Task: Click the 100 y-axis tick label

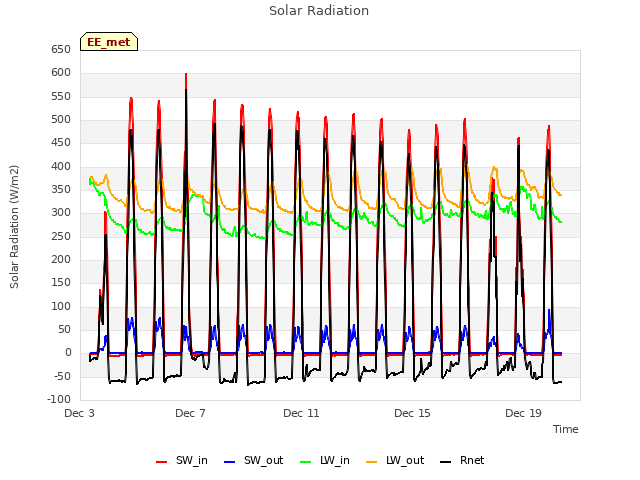Action: pos(61,307)
